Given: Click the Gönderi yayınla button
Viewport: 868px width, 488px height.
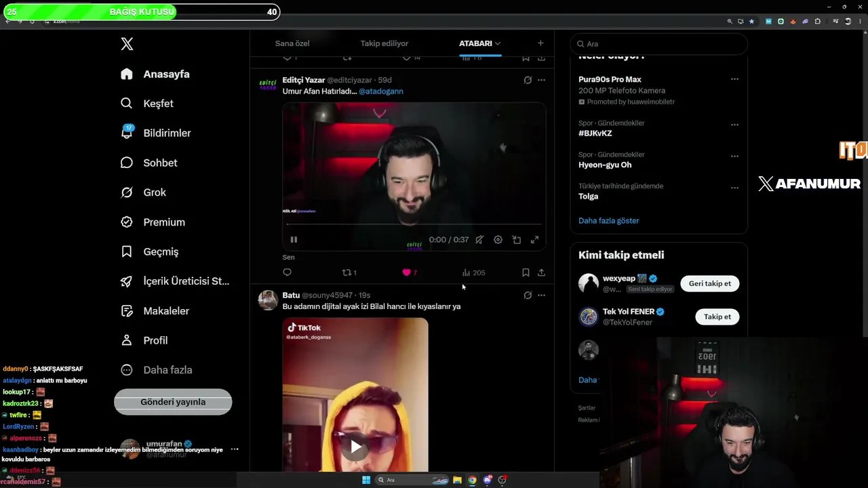Looking at the screenshot, I should pos(173,402).
